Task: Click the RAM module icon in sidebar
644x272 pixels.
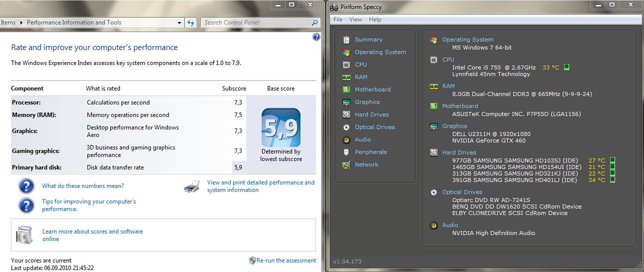Action: pyautogui.click(x=346, y=77)
